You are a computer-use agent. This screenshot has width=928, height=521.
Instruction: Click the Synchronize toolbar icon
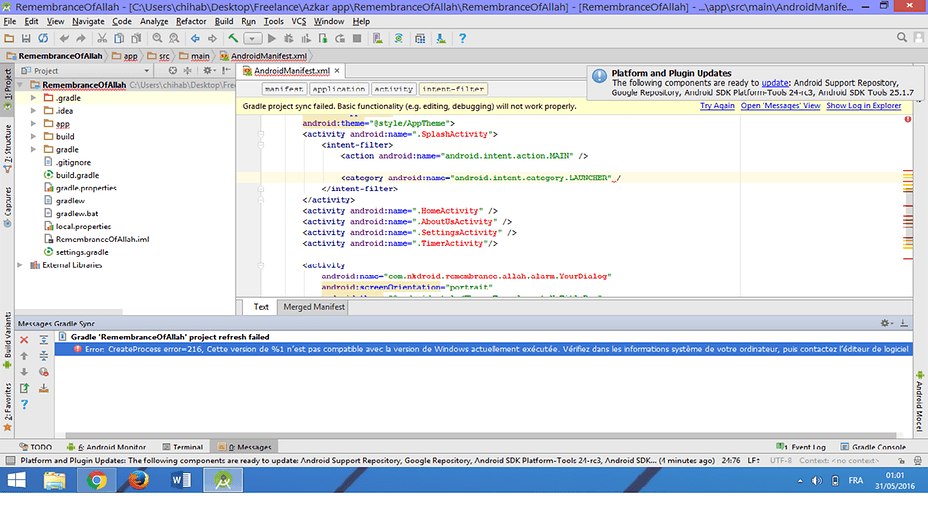pyautogui.click(x=43, y=38)
